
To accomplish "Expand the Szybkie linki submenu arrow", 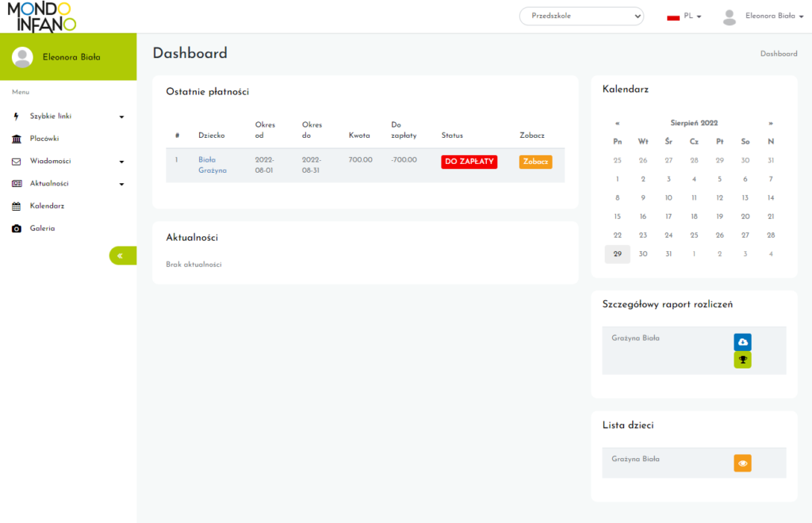I will point(121,117).
